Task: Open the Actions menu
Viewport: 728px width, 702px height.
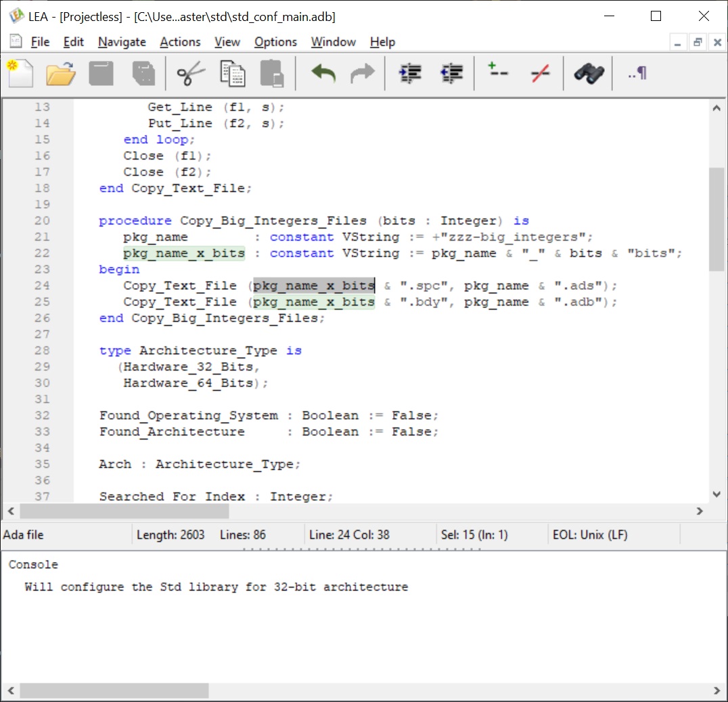Action: coord(180,42)
